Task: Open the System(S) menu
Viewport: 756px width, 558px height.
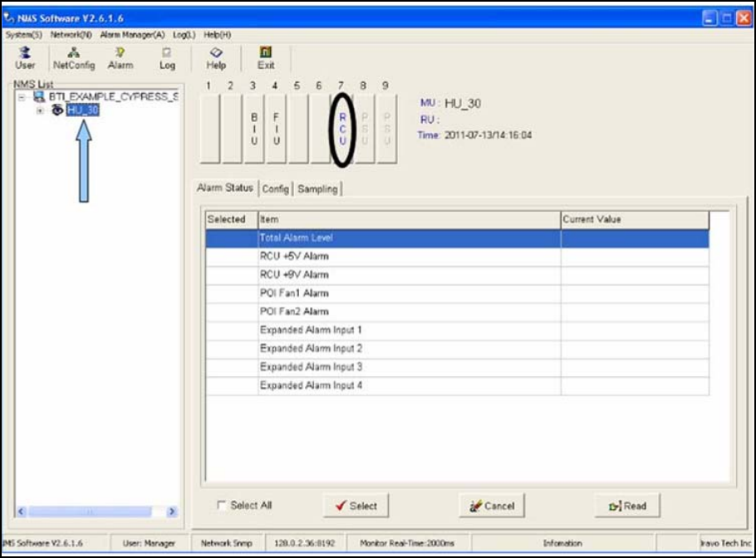Action: 23,35
